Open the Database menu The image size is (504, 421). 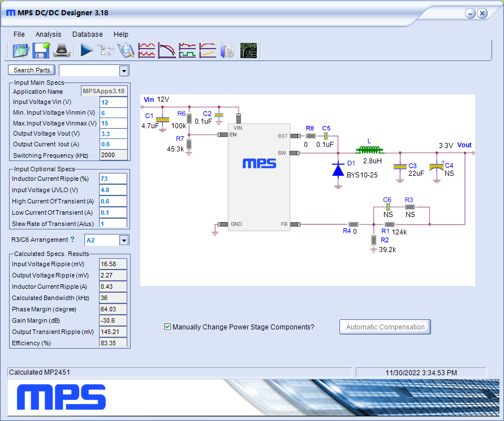pyautogui.click(x=87, y=34)
